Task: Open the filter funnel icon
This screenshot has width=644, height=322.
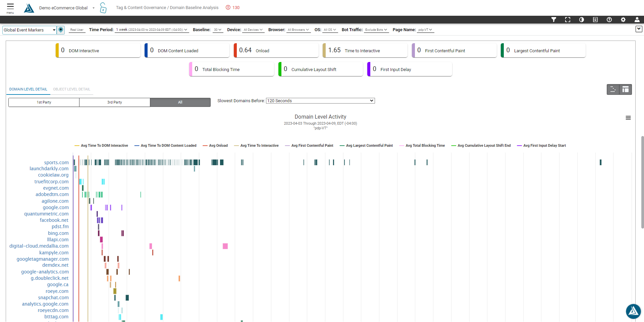Action: 554,20
